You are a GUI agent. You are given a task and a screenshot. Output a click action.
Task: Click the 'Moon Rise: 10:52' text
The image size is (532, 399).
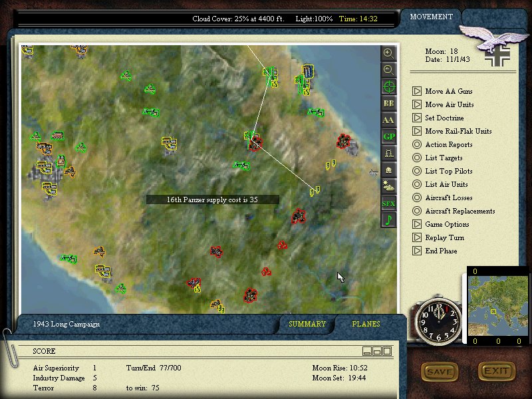coord(340,368)
